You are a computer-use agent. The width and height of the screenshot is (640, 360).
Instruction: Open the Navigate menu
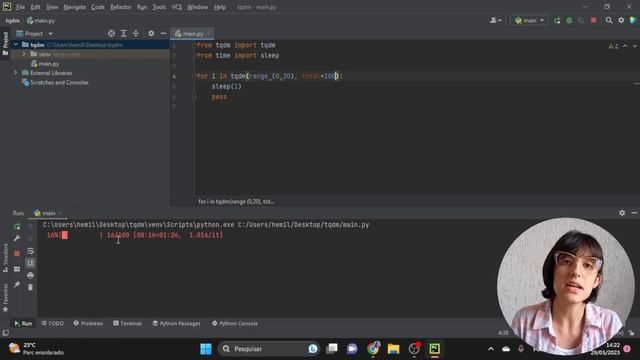[x=75, y=7]
